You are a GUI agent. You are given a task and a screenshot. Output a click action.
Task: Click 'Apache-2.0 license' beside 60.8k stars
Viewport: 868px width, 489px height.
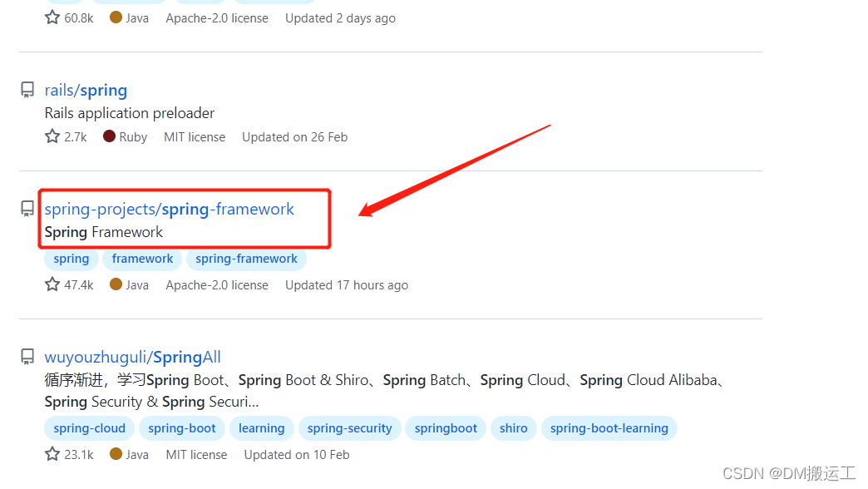[217, 18]
